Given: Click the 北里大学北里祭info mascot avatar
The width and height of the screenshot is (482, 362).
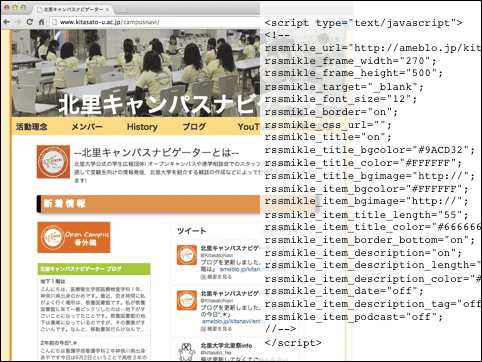Looking at the screenshot, I should click(x=187, y=351).
